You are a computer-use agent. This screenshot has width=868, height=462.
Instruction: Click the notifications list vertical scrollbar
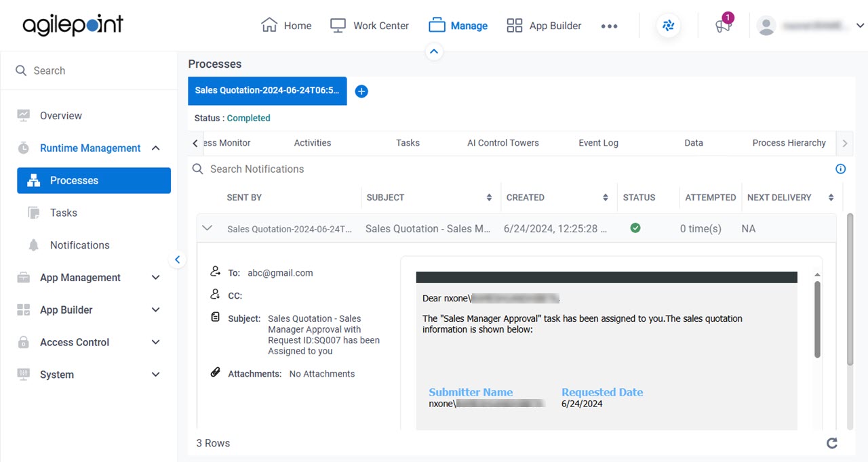pos(850,289)
